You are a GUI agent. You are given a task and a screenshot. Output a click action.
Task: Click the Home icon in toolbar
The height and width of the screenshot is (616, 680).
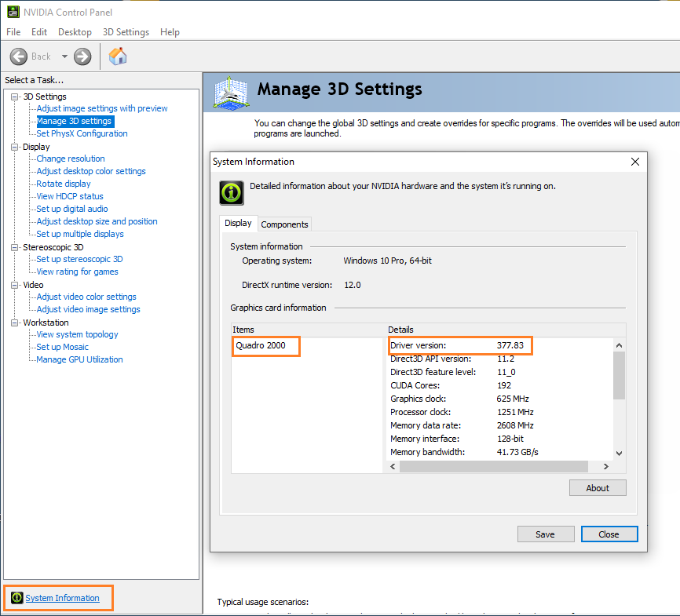click(118, 56)
